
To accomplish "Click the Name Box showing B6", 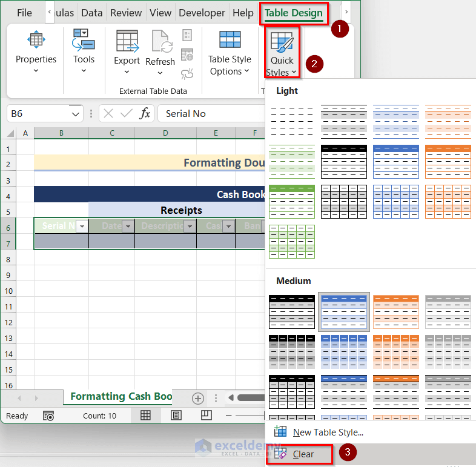I will pos(39,113).
